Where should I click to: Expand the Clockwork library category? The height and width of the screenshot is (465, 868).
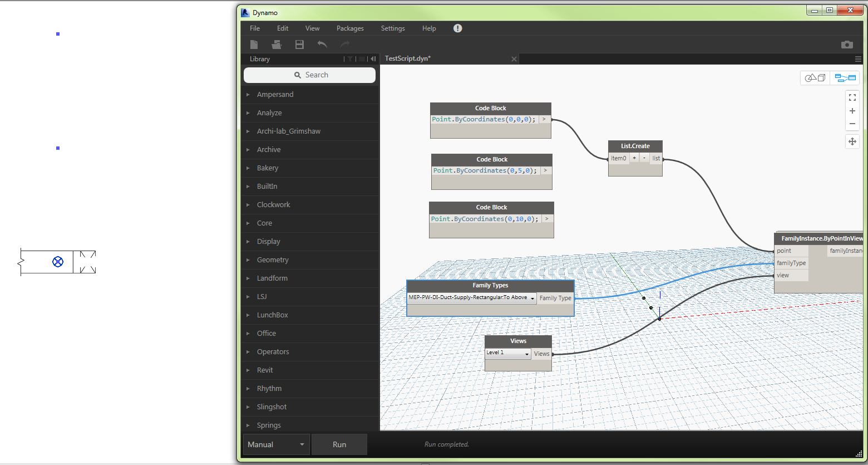tap(310, 205)
